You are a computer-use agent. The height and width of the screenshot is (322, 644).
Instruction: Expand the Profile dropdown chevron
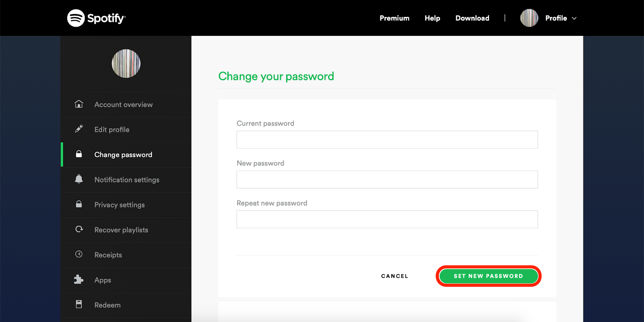[575, 18]
